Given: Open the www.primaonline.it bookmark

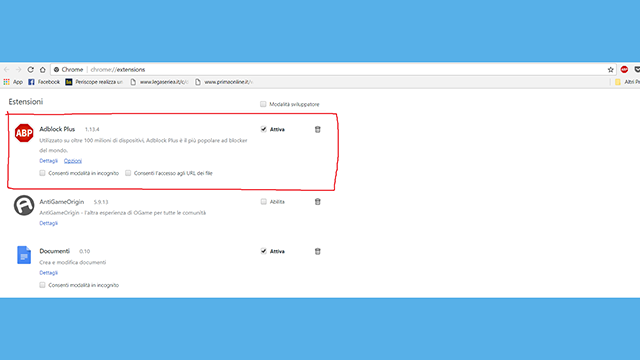Looking at the screenshot, I should click(224, 82).
